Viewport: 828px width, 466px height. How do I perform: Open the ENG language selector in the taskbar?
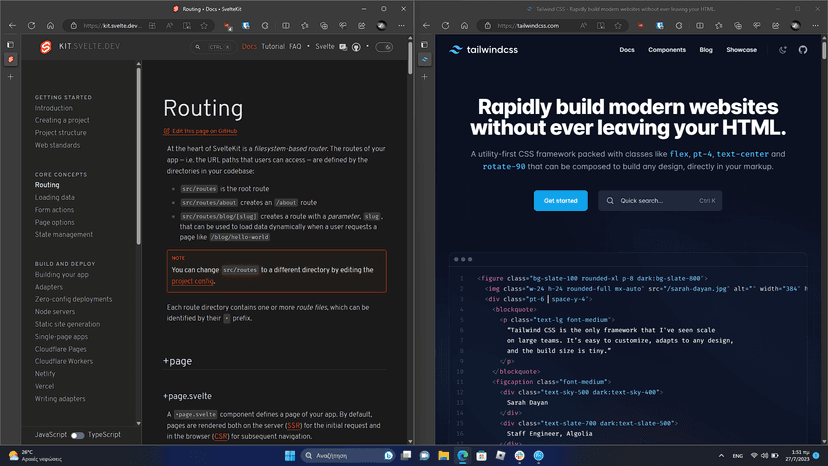coord(737,456)
